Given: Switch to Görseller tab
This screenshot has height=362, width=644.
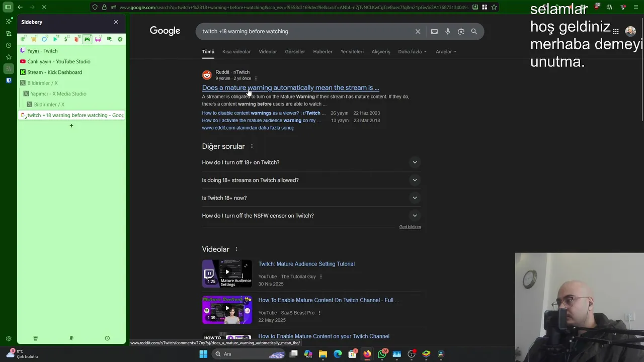Looking at the screenshot, I should 295,51.
